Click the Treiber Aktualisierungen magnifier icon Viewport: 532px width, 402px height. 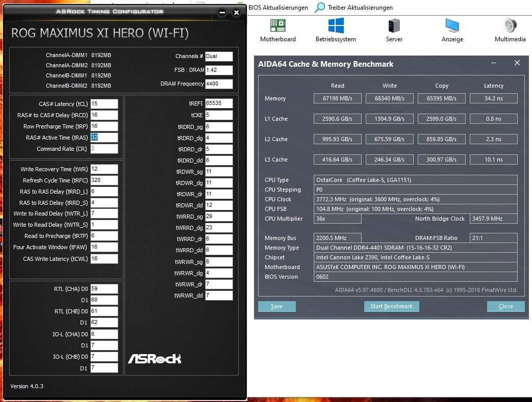click(320, 8)
